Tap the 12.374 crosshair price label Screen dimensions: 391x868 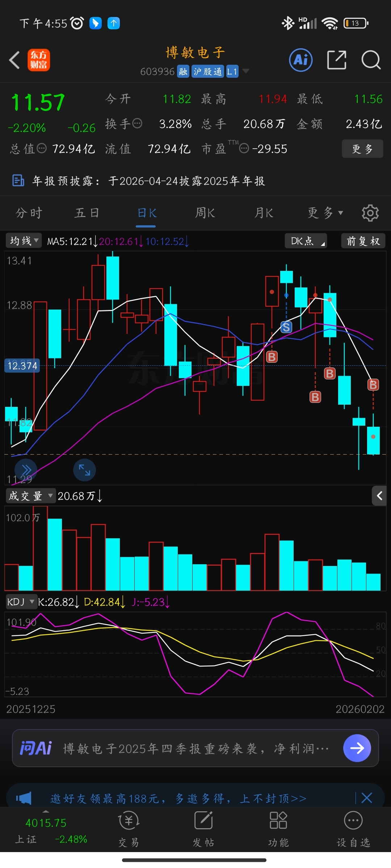(x=22, y=366)
